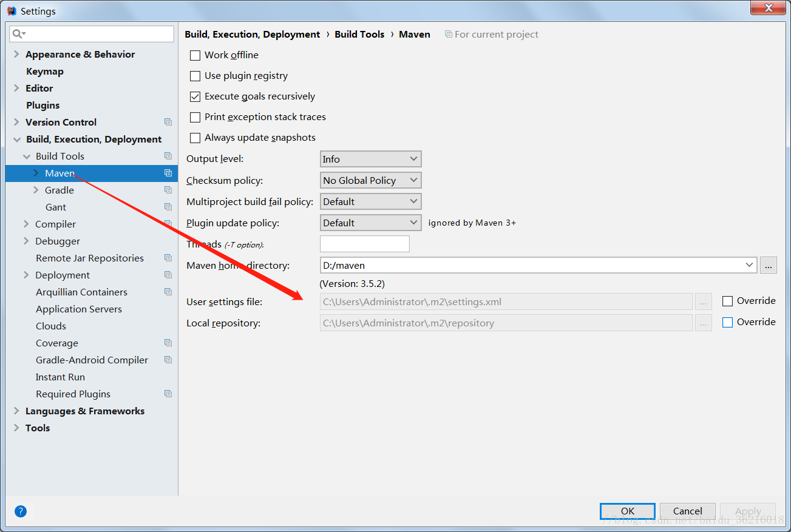Open the Output level dropdown

[370, 159]
